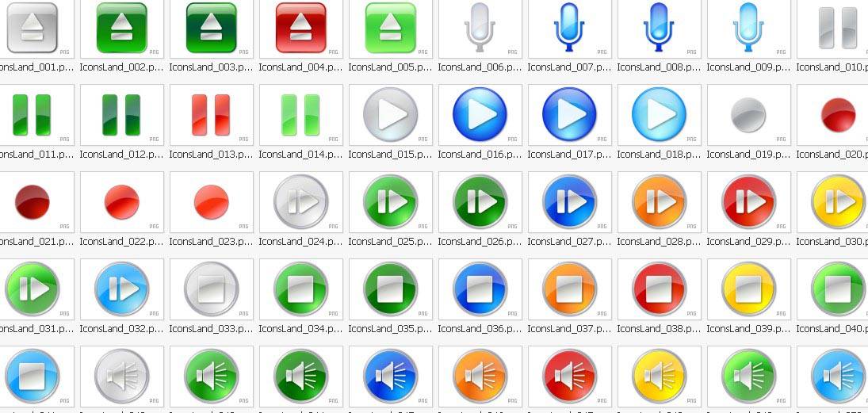Select the light blue step-forward IconsLand_032

coord(121,289)
